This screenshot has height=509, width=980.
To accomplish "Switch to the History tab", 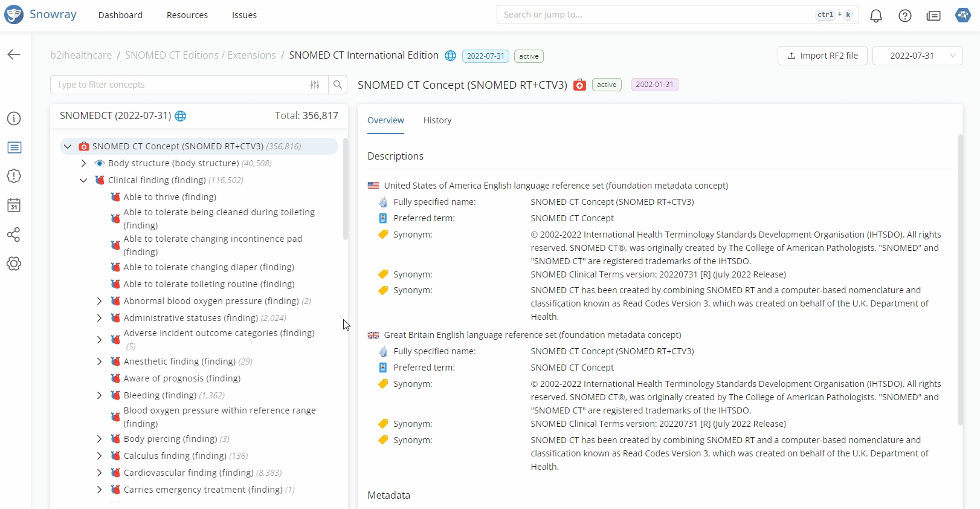I will (x=437, y=120).
